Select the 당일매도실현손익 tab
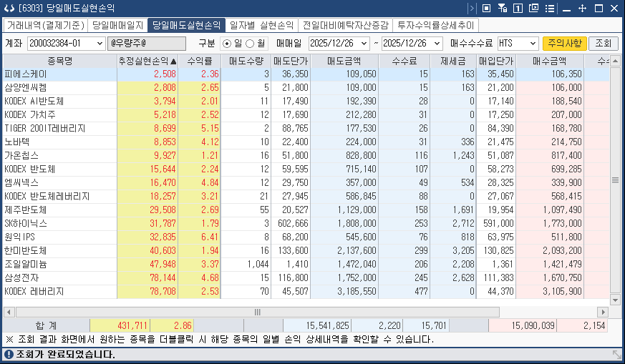625x364 pixels. click(186, 25)
